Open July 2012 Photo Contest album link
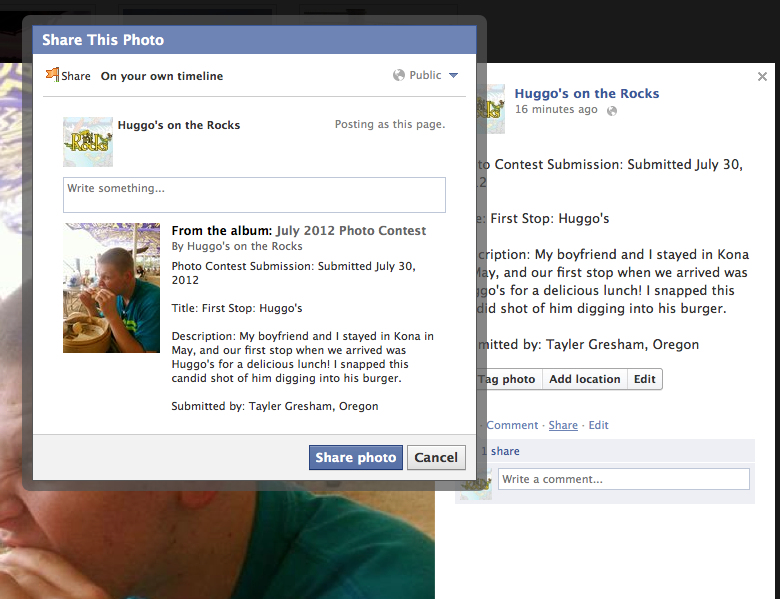The height and width of the screenshot is (599, 780). point(351,231)
